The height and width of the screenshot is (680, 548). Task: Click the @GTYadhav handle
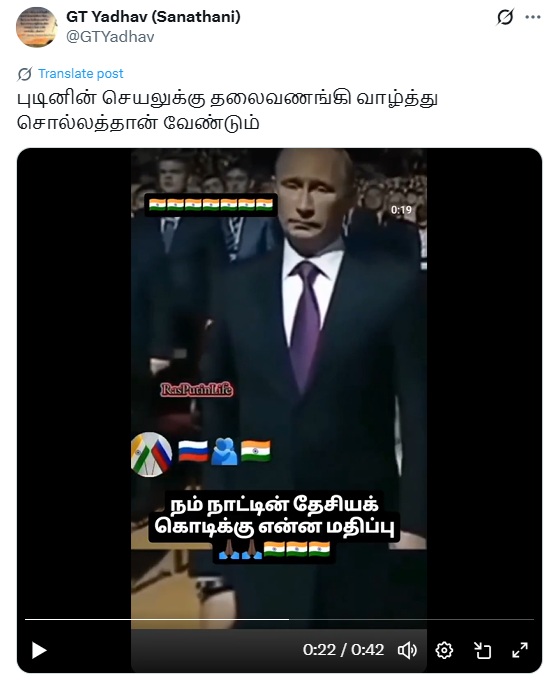[110, 37]
